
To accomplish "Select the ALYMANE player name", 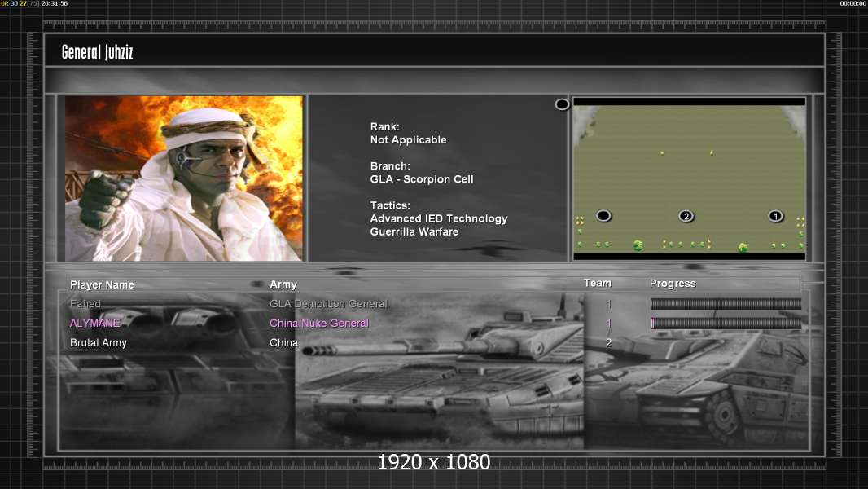I will click(x=94, y=324).
